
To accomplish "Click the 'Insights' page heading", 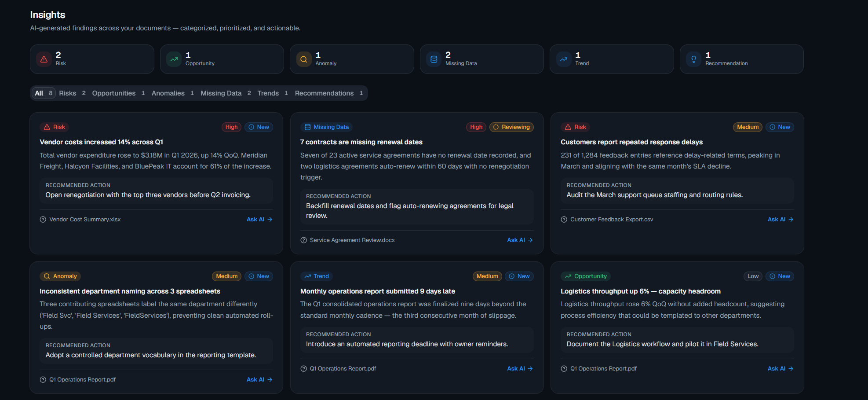I will [x=47, y=15].
